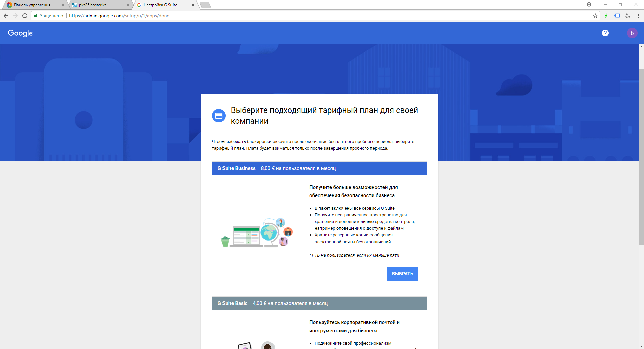Open the Chrome profile person icon
The width and height of the screenshot is (644, 349).
pos(589,4)
